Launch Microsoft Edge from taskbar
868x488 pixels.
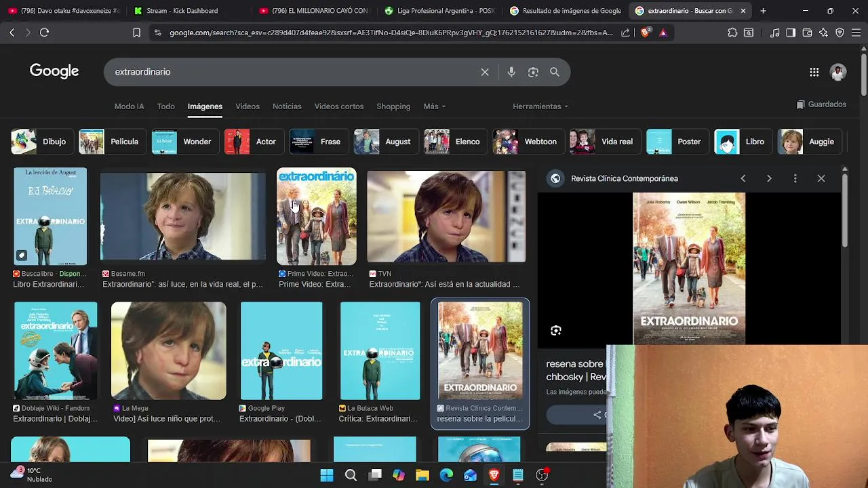click(446, 475)
